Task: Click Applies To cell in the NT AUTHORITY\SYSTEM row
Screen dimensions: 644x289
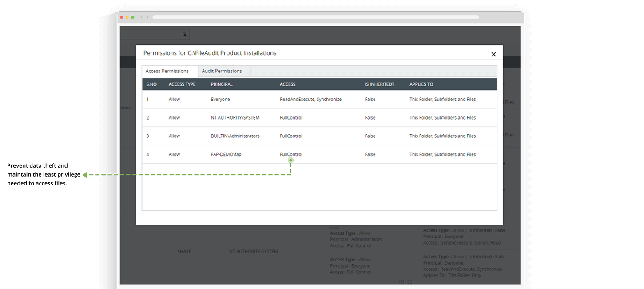Action: [x=442, y=118]
